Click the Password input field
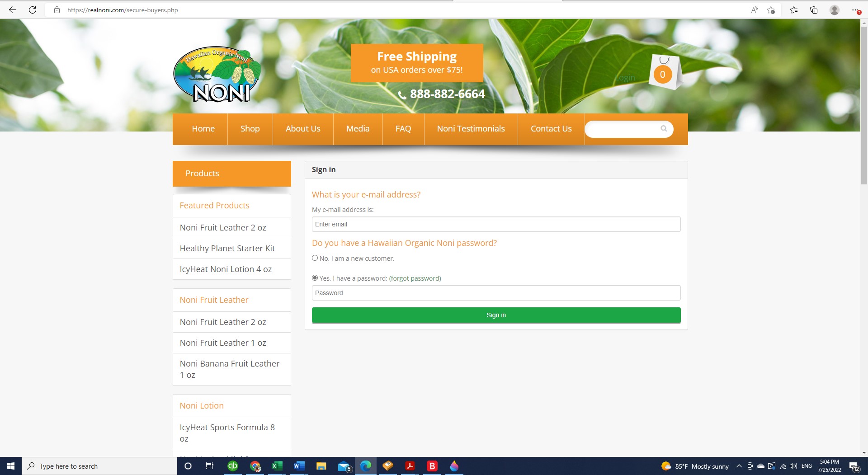This screenshot has width=868, height=475. [x=496, y=293]
